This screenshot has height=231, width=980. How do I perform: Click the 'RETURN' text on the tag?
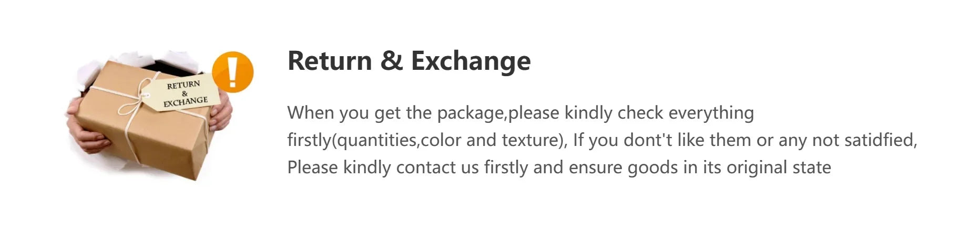tap(183, 85)
